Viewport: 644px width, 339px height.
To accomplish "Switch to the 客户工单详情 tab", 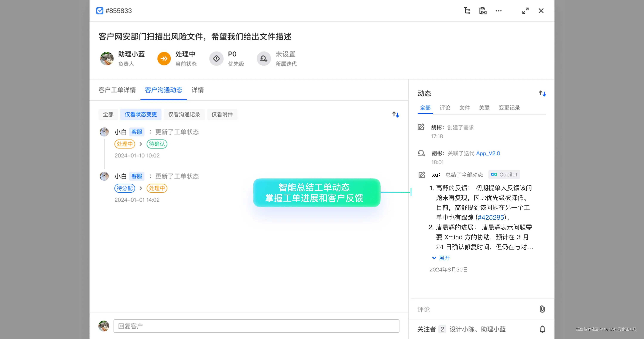I will click(x=117, y=90).
